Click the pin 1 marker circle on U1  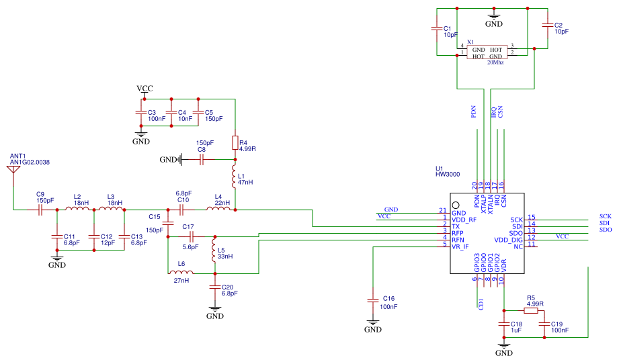(x=456, y=205)
